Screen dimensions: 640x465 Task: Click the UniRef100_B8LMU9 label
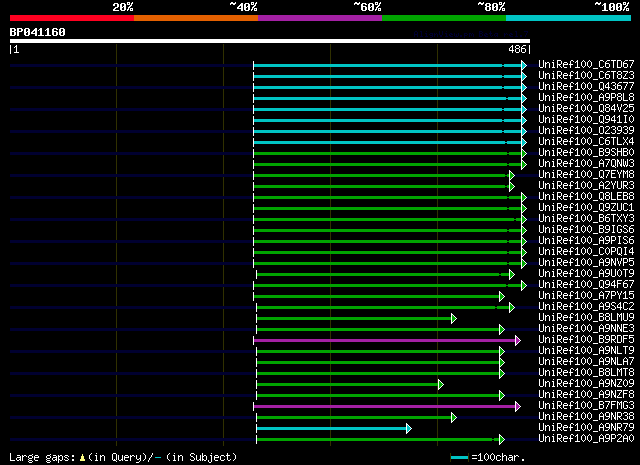586,318
